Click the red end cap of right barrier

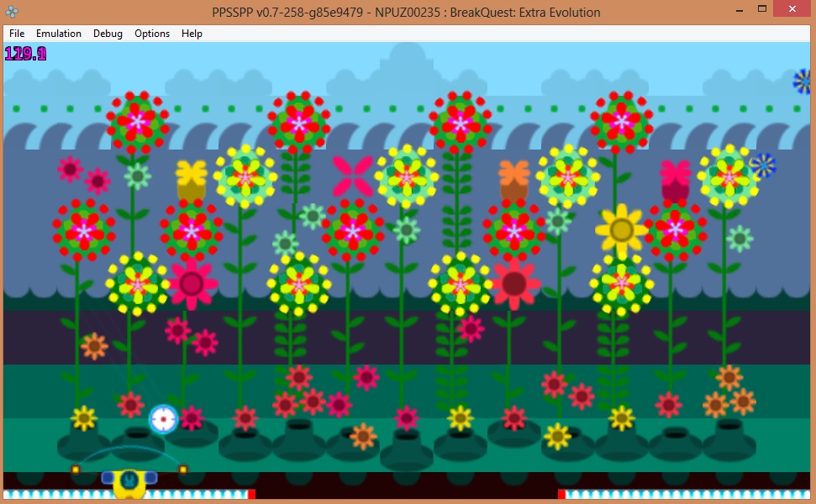click(x=561, y=495)
